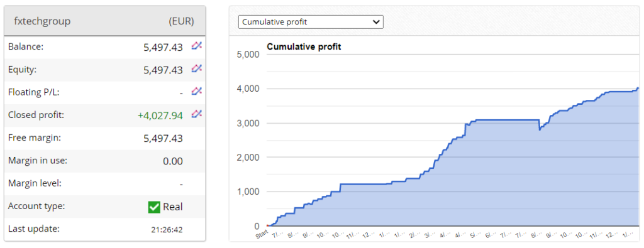
Task: Click the Margin level label
Action: point(35,183)
